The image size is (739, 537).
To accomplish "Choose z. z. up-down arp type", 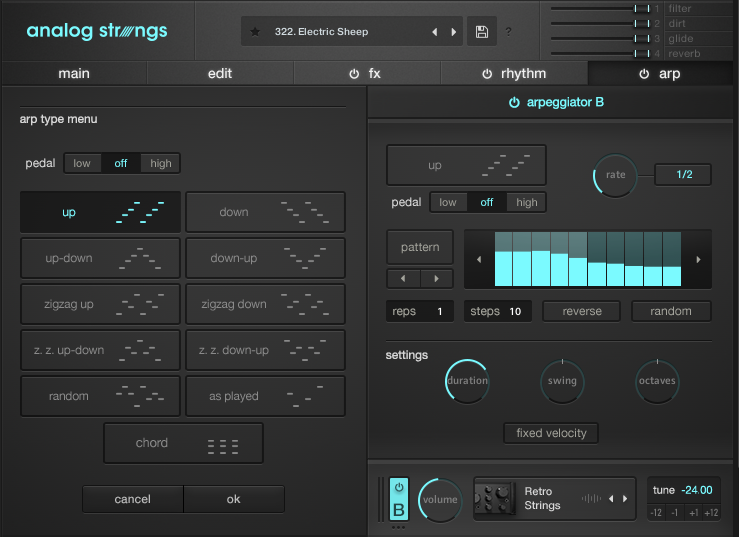I will [x=100, y=350].
